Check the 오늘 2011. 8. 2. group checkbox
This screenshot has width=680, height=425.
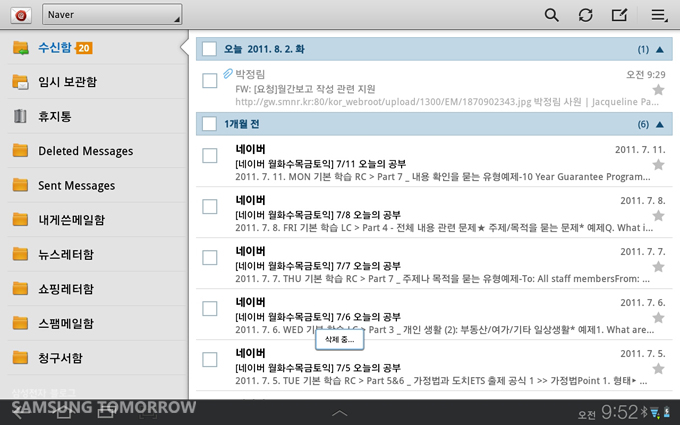209,49
